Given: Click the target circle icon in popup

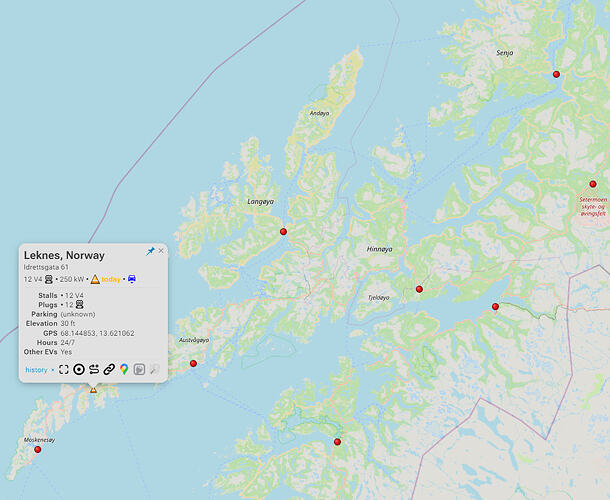Looking at the screenshot, I should click(79, 369).
